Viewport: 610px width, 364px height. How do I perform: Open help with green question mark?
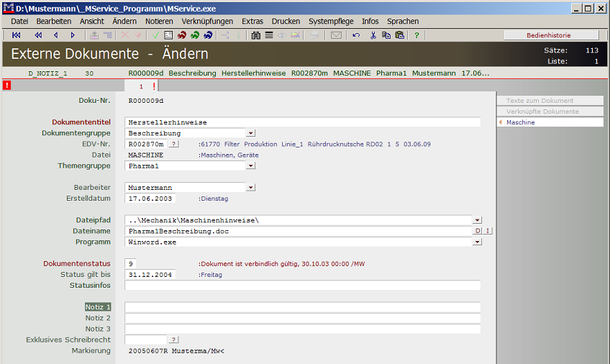pos(416,35)
